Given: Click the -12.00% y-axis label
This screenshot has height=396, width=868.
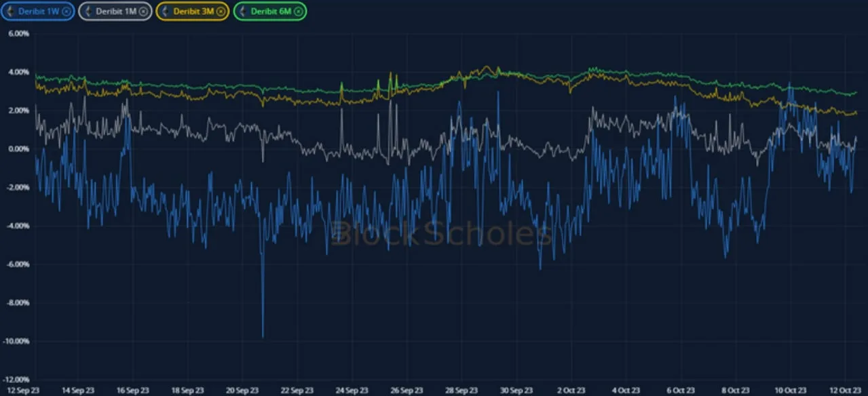Looking at the screenshot, I should click(x=16, y=379).
